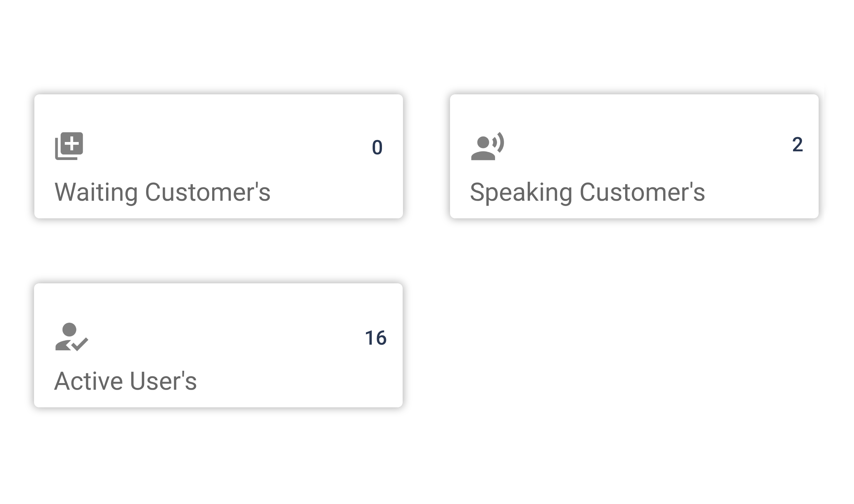Image resolution: width=854 pixels, height=504 pixels.
Task: Click the checkmark on the active user icon
Action: point(80,344)
